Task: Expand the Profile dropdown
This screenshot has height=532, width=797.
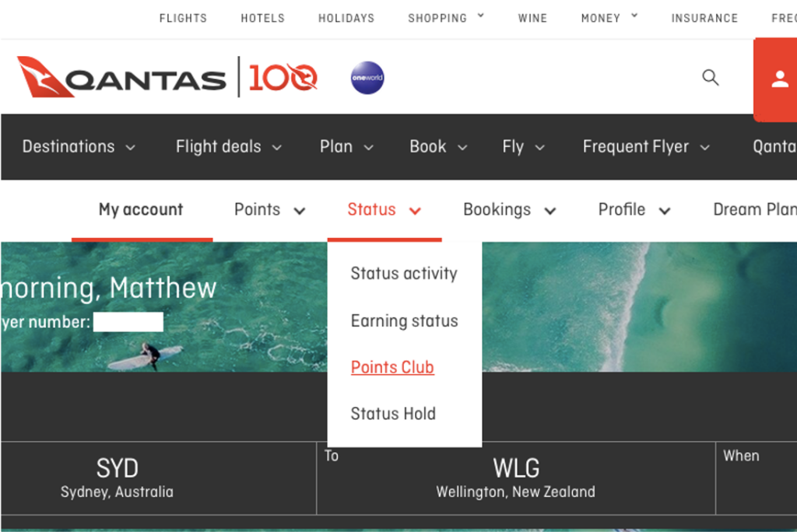Action: pos(621,209)
